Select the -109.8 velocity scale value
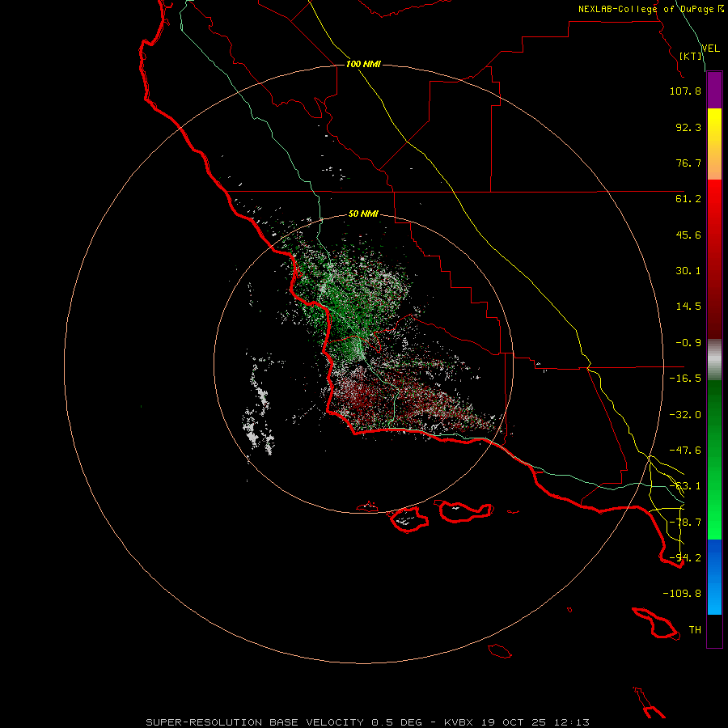The height and width of the screenshot is (728, 728). point(682,594)
